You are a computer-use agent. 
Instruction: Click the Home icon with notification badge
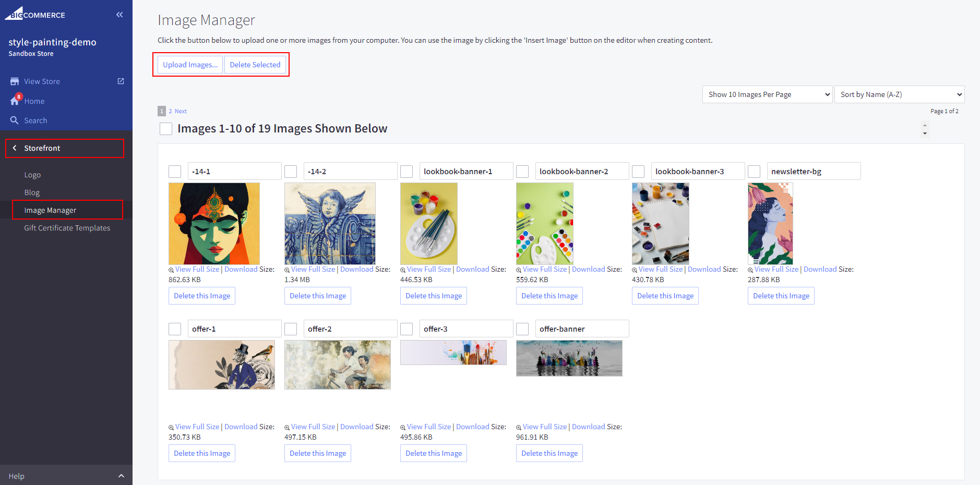pos(15,101)
